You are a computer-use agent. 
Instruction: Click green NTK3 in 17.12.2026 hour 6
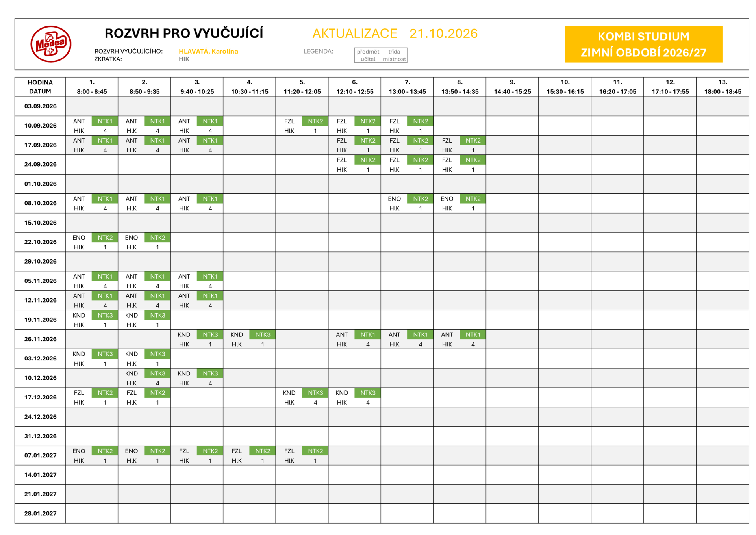(x=368, y=393)
